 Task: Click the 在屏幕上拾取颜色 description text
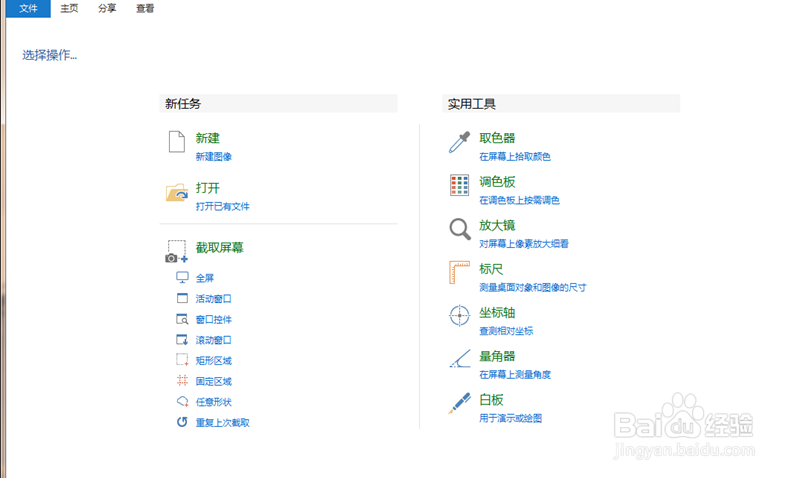pos(515,157)
